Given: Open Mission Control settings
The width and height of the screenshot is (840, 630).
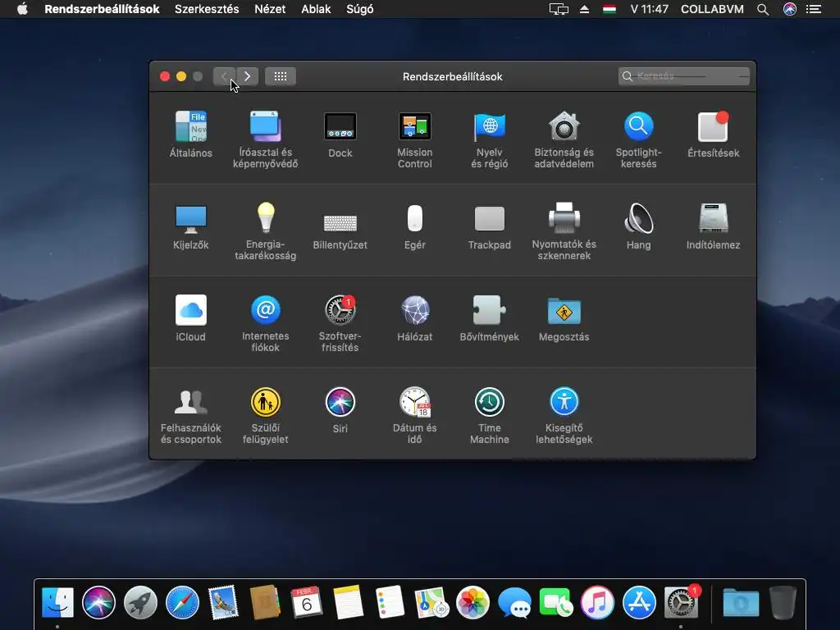Looking at the screenshot, I should click(x=414, y=139).
